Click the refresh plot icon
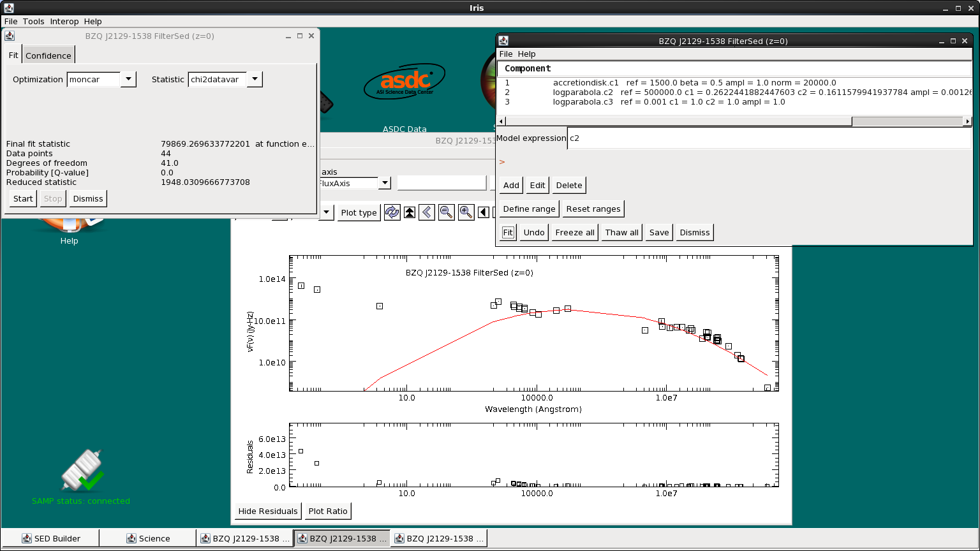Screen dimensions: 980x551 tap(392, 212)
